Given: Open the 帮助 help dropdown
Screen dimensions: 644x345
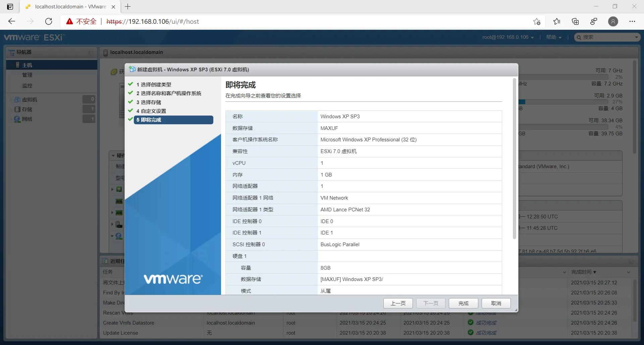Looking at the screenshot, I should pyautogui.click(x=553, y=37).
